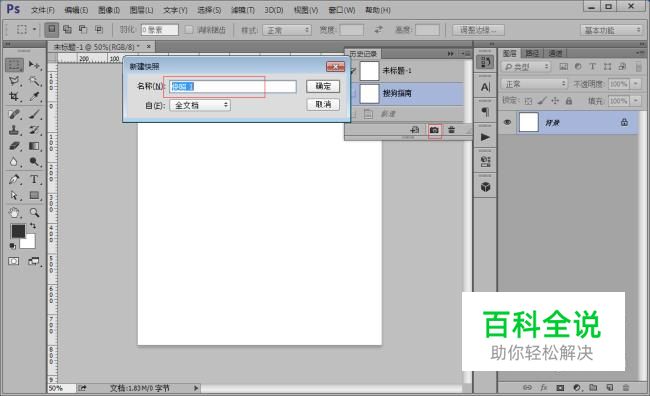
Task: Toggle lock position in Layers panel
Action: coord(555,101)
